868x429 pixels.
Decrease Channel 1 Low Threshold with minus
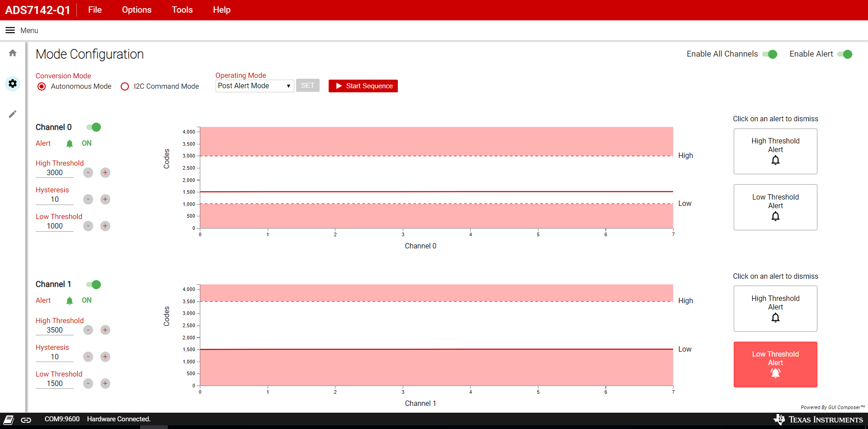tap(88, 383)
